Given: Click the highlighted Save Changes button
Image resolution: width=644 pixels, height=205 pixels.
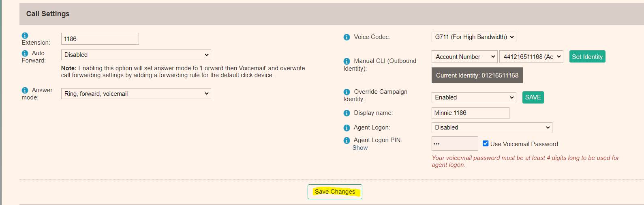Looking at the screenshot, I should (x=335, y=192).
